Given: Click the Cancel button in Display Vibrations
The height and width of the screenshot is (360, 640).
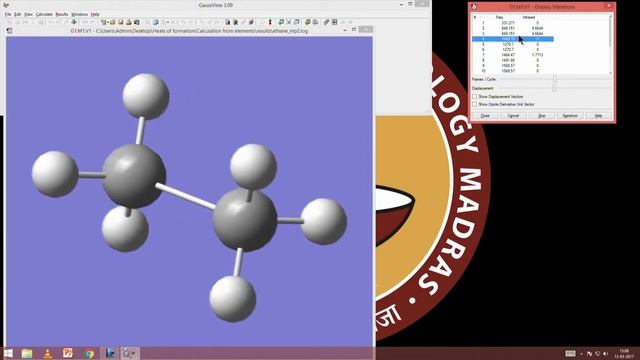Looking at the screenshot, I should coord(513,116).
